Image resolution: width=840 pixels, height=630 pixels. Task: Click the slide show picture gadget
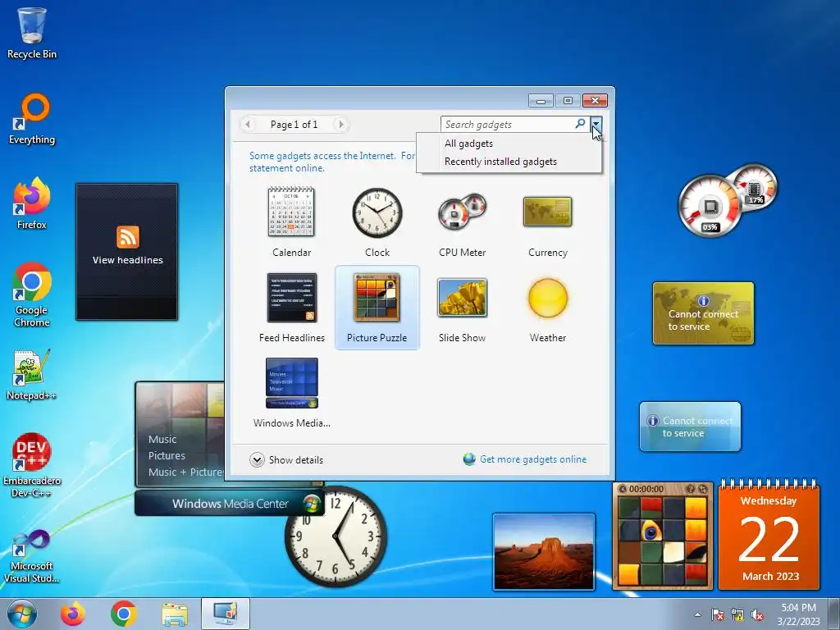pyautogui.click(x=544, y=552)
